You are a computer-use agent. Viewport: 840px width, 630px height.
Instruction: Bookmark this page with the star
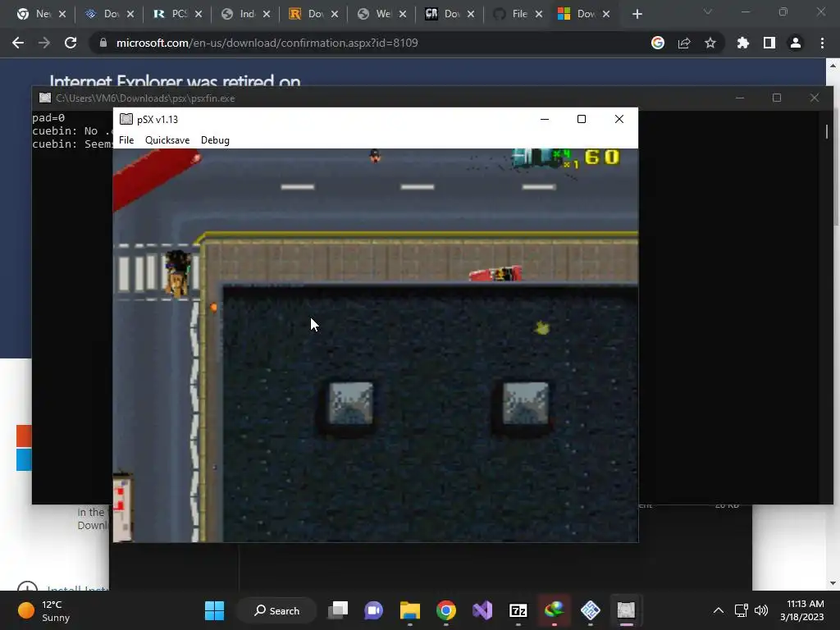point(710,43)
